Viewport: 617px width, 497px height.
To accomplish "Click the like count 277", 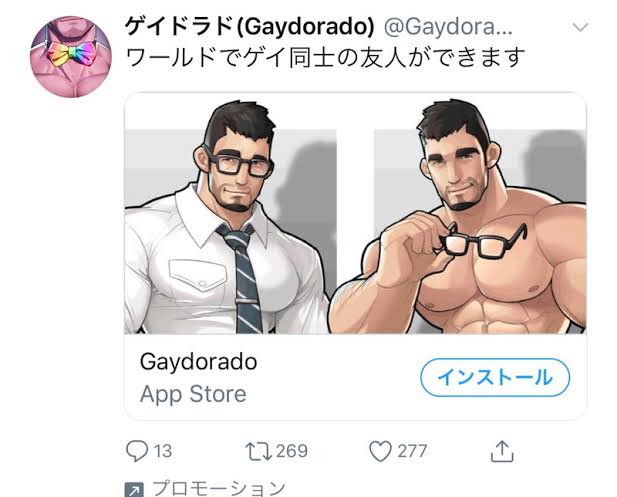I will click(412, 451).
